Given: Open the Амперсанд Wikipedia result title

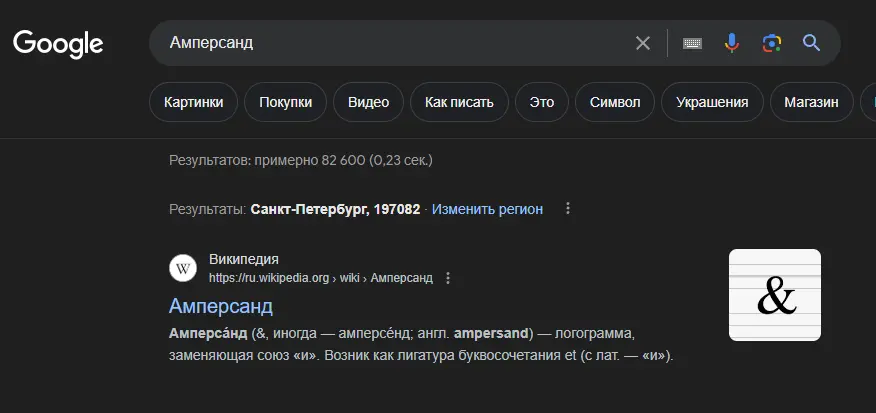Looking at the screenshot, I should 221,306.
